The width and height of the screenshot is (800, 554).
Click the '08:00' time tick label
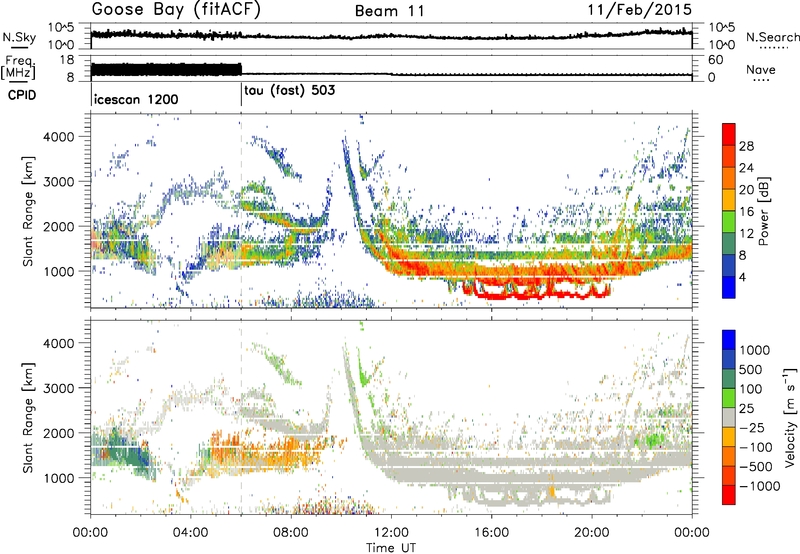291,533
